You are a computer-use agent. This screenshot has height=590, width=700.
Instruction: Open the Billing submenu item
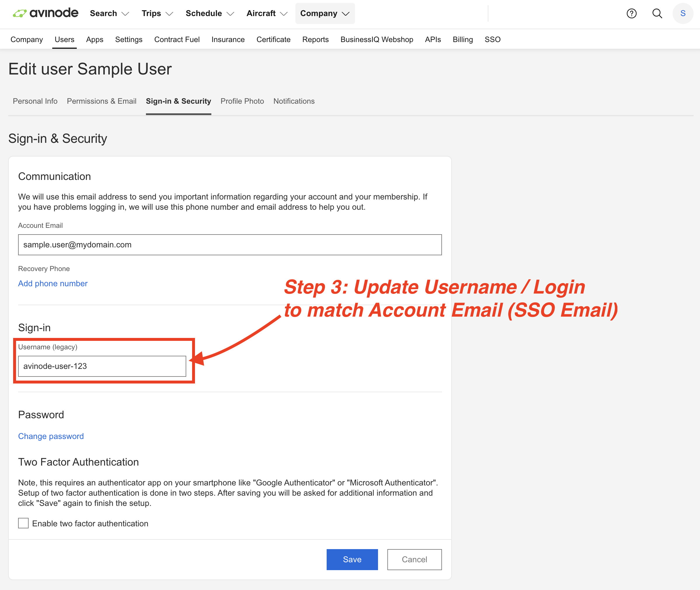(462, 39)
